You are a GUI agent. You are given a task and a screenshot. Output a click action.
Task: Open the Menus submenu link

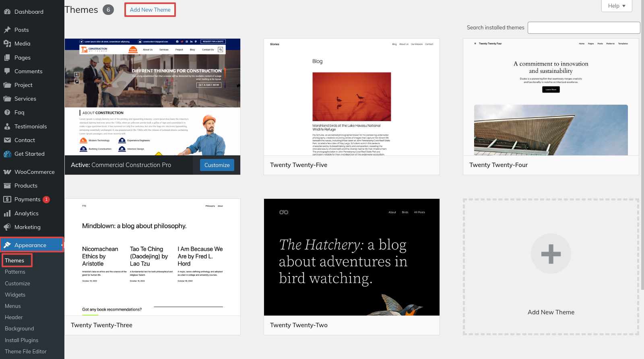(x=13, y=306)
